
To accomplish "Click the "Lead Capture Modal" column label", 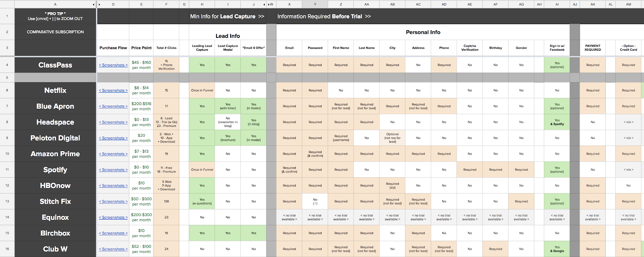I will (x=228, y=48).
